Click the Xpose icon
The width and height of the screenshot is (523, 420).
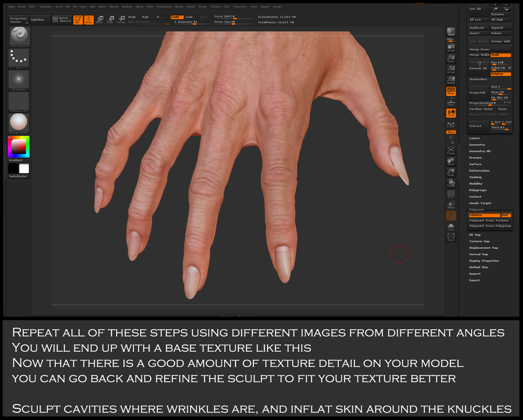[451, 237]
